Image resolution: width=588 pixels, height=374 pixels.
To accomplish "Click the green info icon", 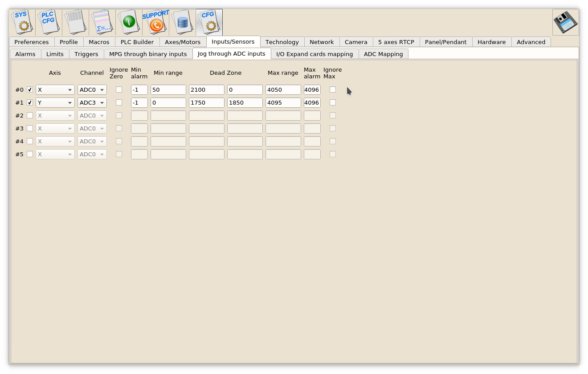I will click(129, 22).
